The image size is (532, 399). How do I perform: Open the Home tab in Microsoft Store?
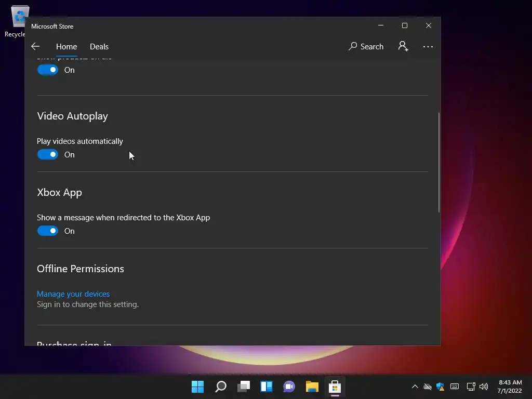[66, 46]
